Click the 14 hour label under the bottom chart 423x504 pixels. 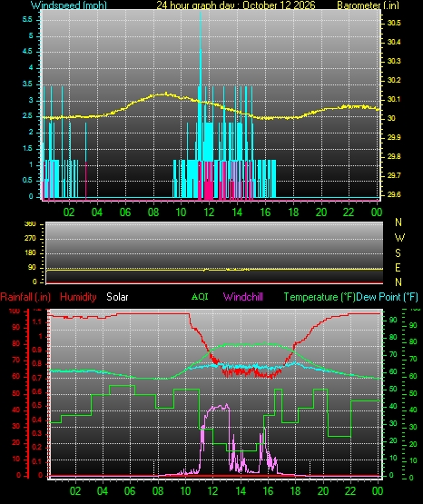(x=241, y=491)
